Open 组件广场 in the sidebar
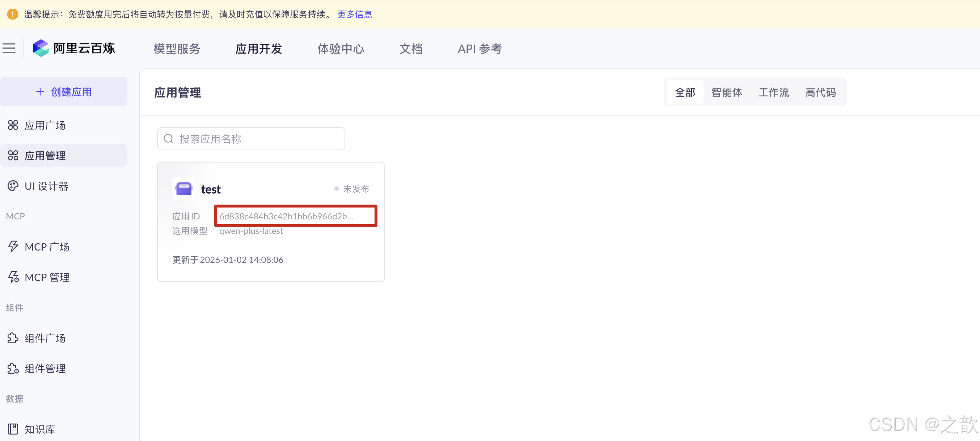This screenshot has height=441, width=980. pos(45,338)
